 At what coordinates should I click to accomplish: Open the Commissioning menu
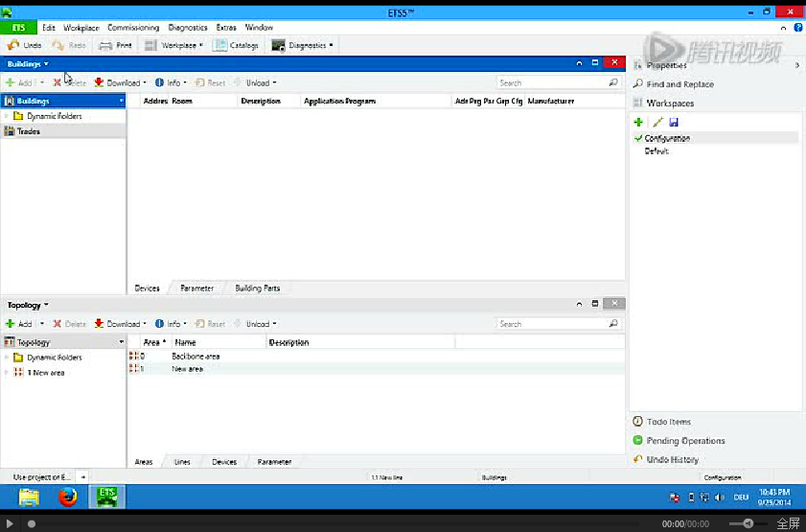(133, 28)
